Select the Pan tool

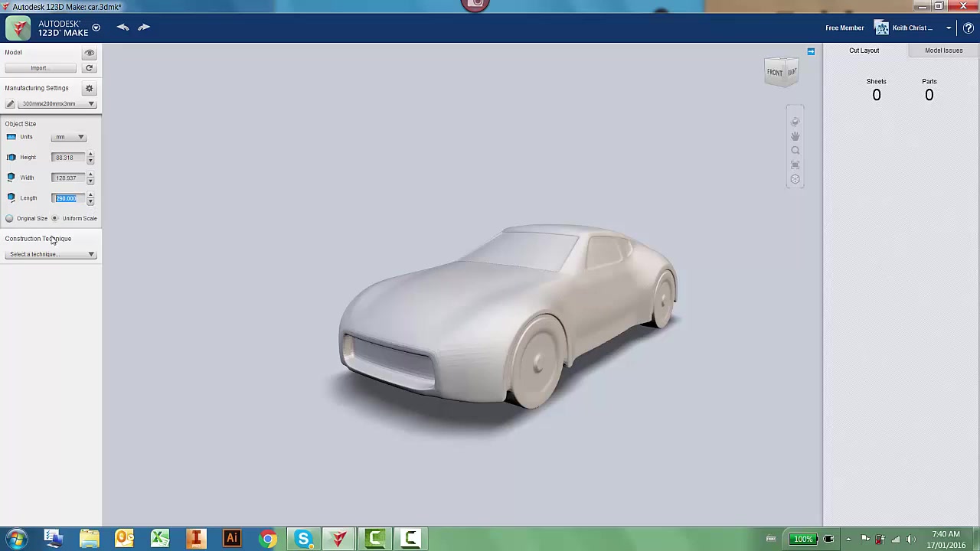(x=795, y=135)
